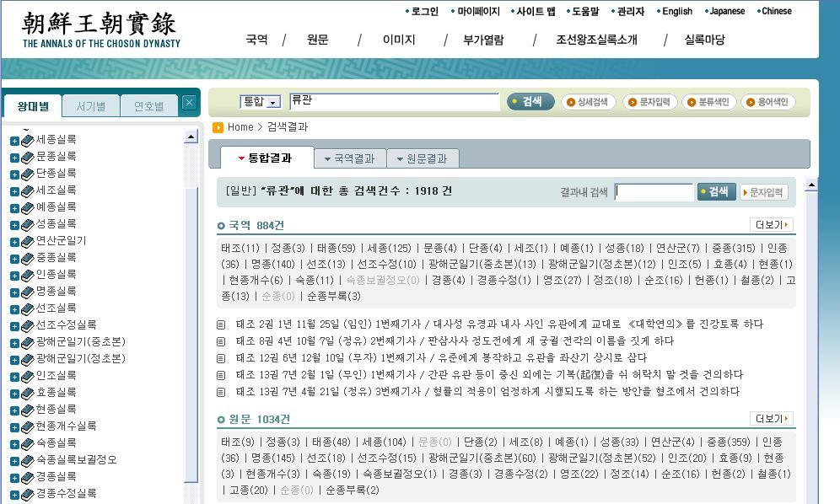Select the 통합결과 results tab
Screen dimensions: 840x504
click(267, 158)
